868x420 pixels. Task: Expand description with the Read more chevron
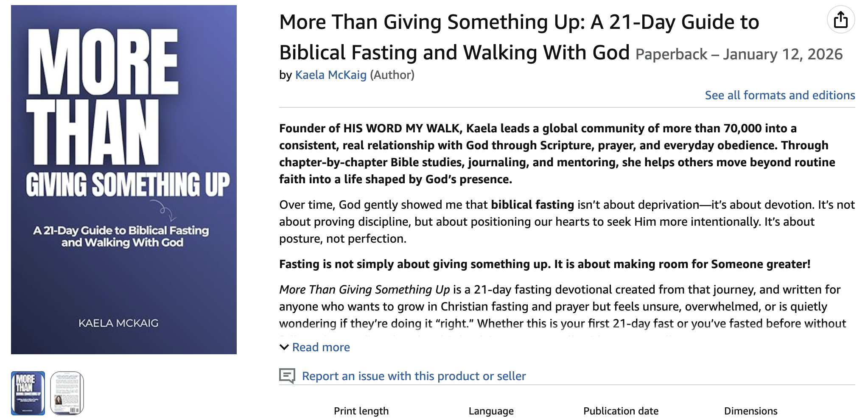coord(284,347)
